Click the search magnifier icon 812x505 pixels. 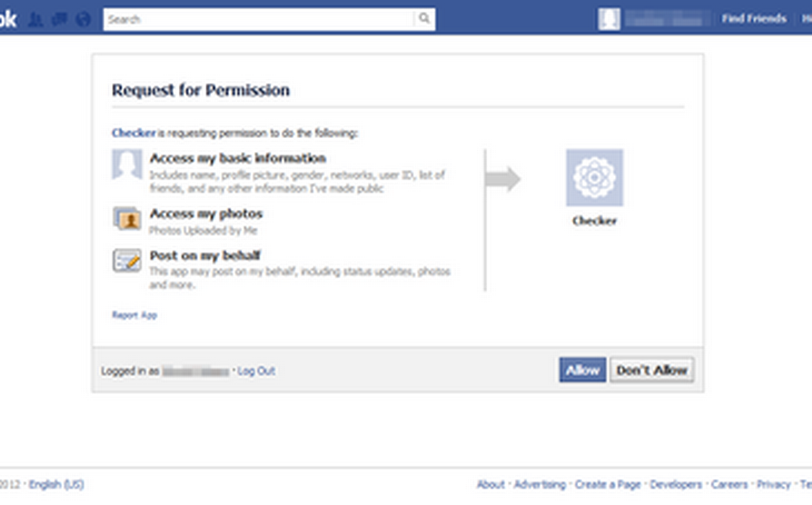424,19
